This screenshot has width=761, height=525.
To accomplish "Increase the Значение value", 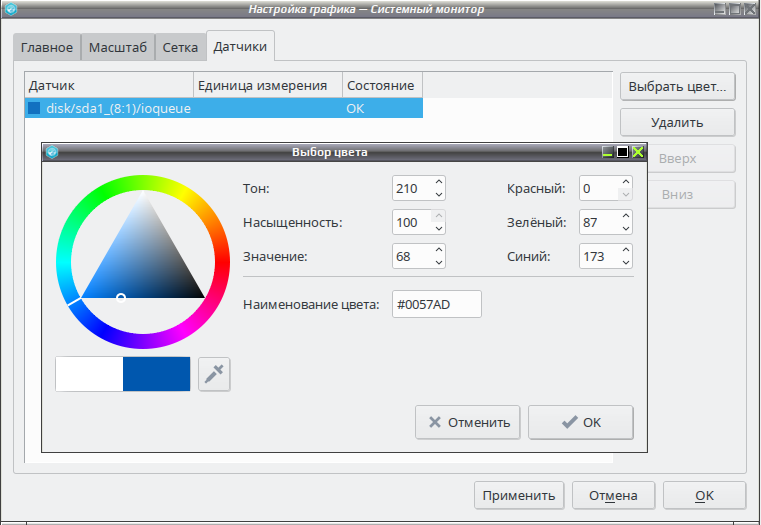I will click(439, 250).
